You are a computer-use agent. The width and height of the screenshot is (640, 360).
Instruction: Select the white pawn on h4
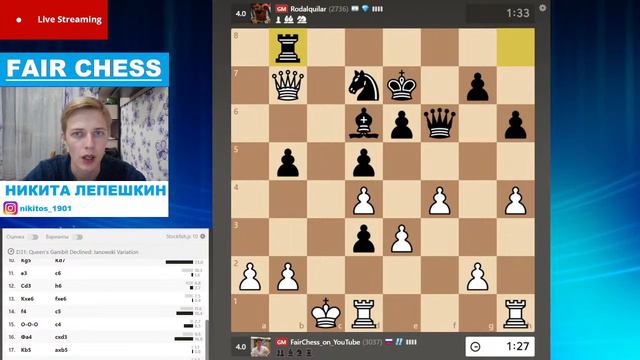(516, 200)
